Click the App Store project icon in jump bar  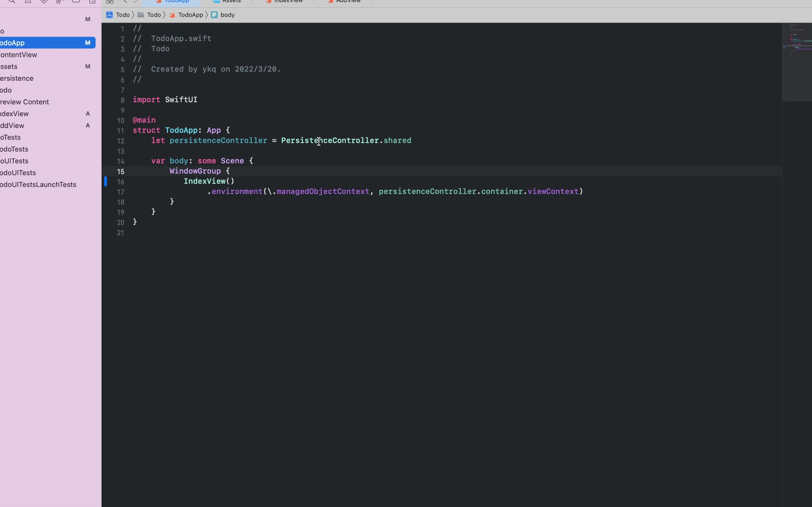click(109, 15)
